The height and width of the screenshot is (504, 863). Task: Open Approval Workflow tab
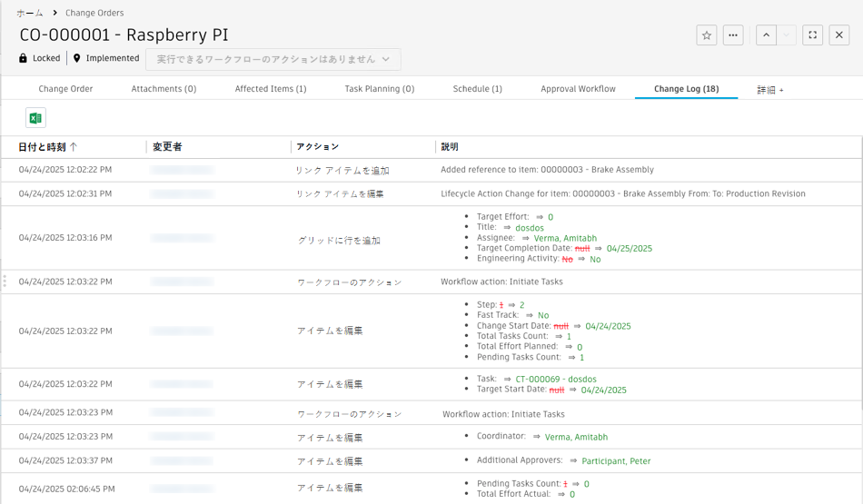(578, 89)
